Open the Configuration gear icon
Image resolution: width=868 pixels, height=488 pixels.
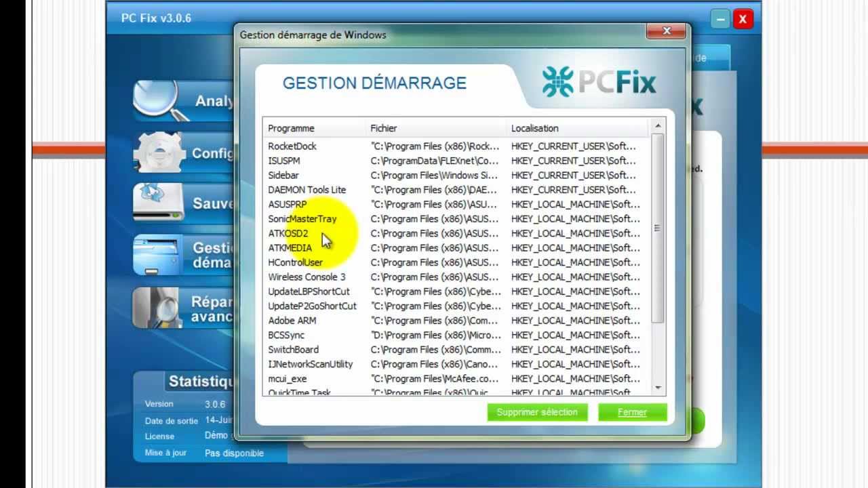(x=159, y=152)
